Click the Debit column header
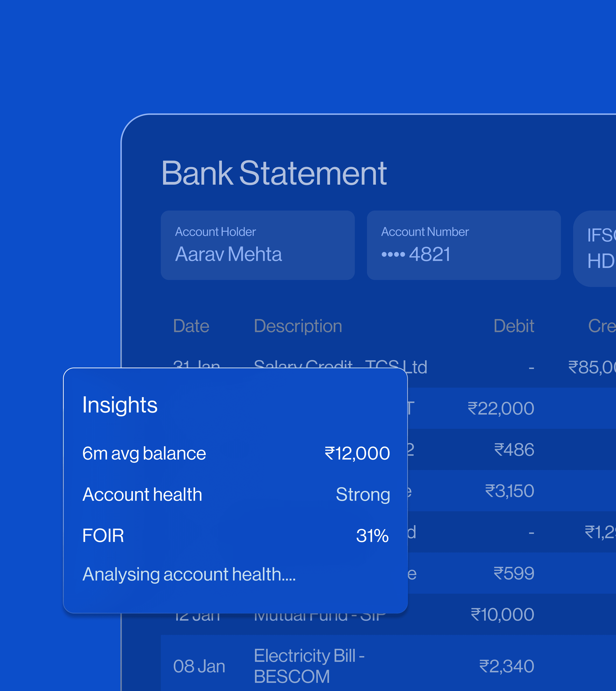This screenshot has height=691, width=616. coord(514,326)
